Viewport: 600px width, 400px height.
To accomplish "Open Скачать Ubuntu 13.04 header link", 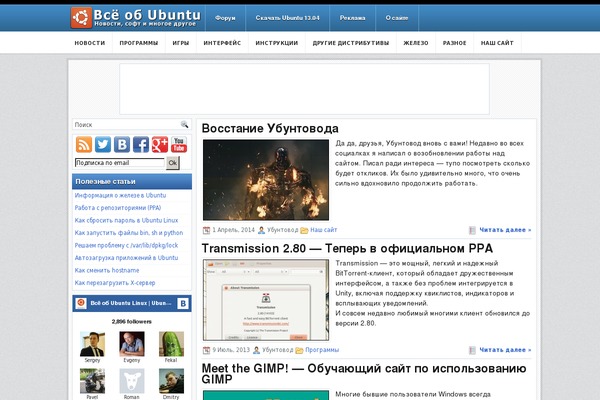I will tap(287, 18).
